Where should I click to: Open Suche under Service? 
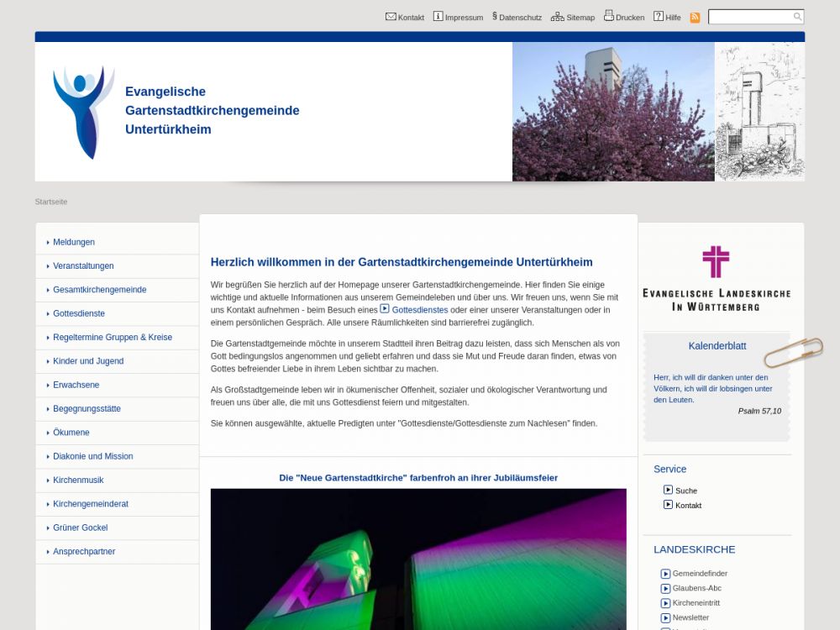(685, 491)
